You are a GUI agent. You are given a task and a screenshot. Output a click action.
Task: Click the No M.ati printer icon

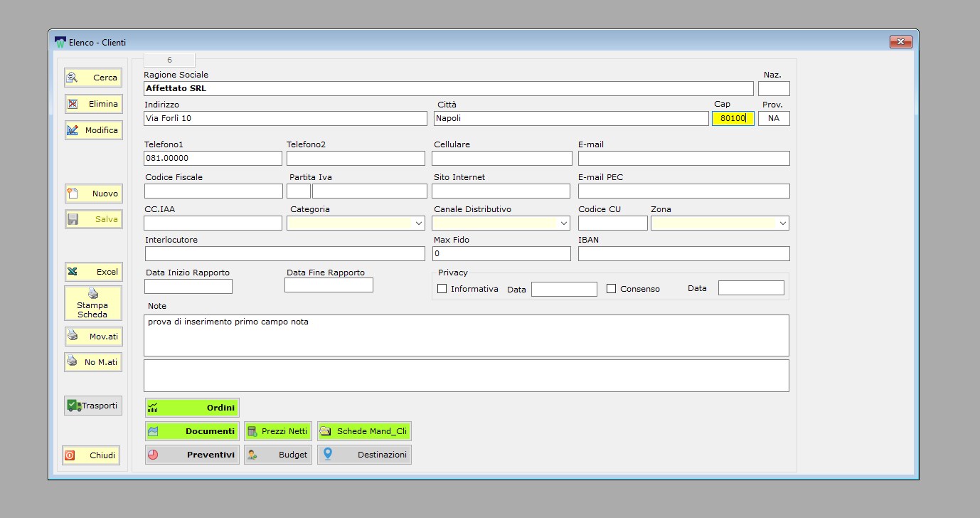pyautogui.click(x=72, y=361)
